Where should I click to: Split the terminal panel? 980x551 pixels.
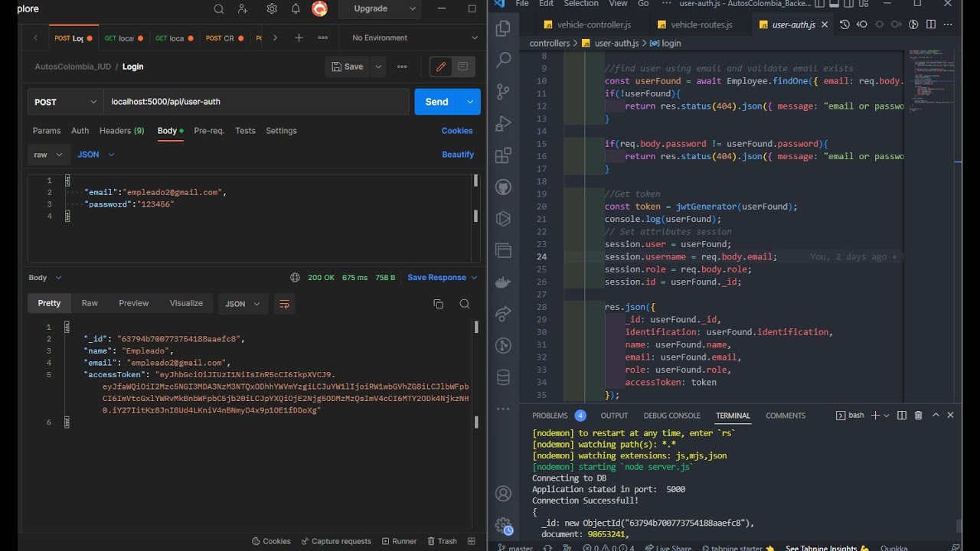pyautogui.click(x=902, y=416)
